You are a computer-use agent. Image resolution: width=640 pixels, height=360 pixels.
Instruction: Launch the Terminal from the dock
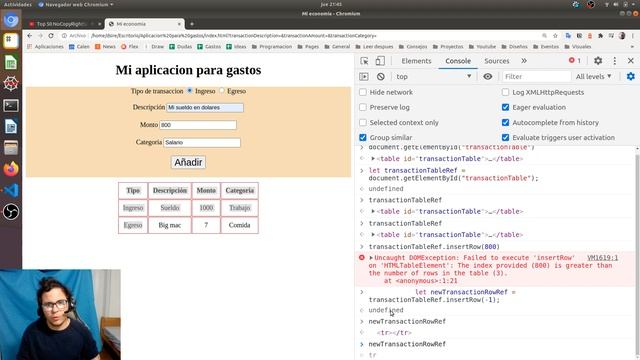[11, 105]
